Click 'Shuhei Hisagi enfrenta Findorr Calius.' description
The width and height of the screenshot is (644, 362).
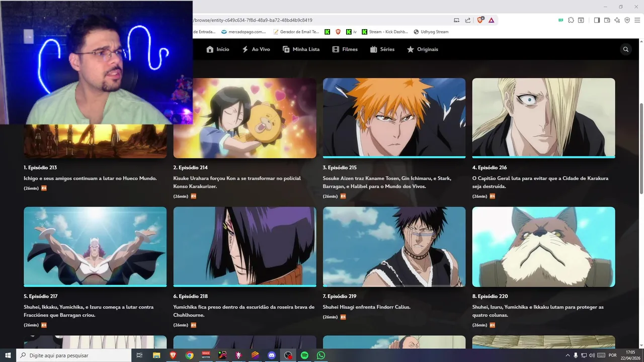367,307
